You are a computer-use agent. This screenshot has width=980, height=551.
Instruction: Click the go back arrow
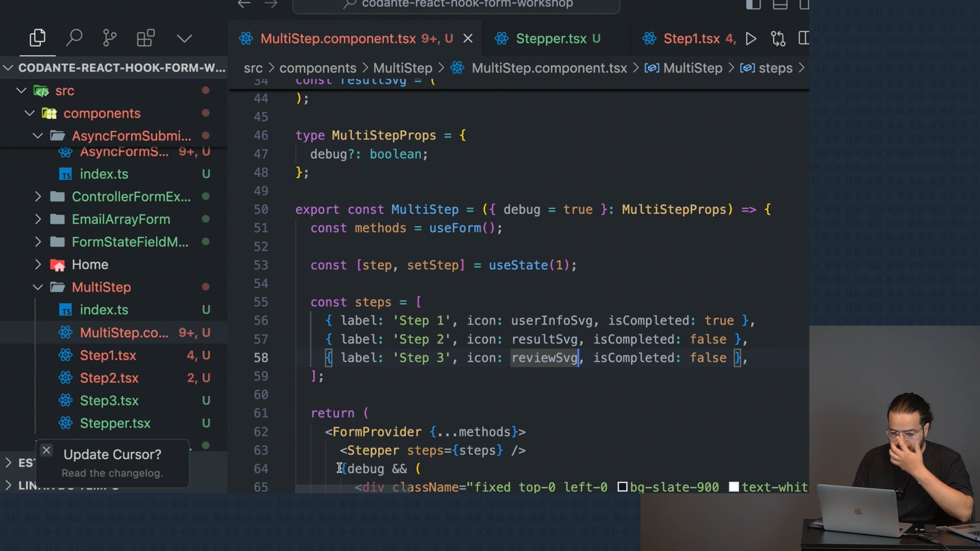pyautogui.click(x=244, y=4)
